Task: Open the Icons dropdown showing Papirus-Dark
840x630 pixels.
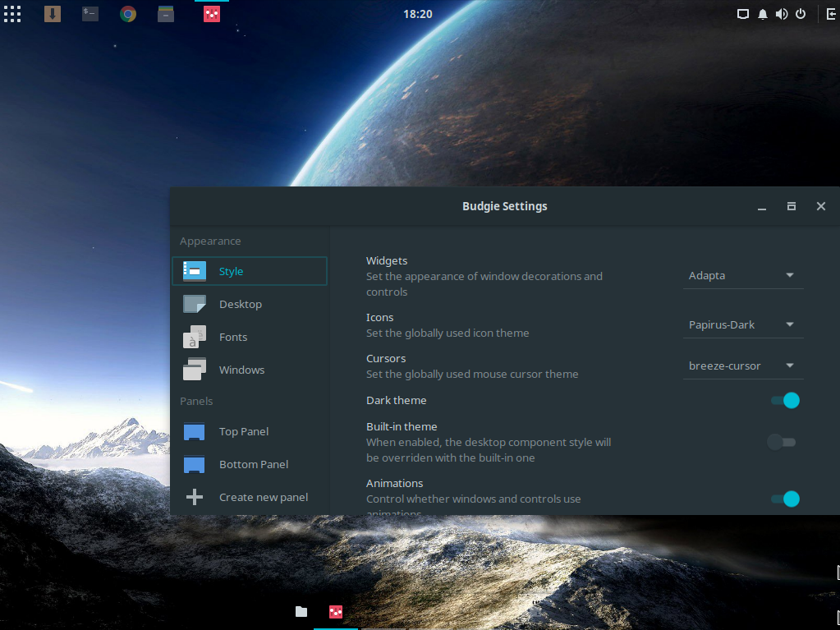Action: coord(743,324)
